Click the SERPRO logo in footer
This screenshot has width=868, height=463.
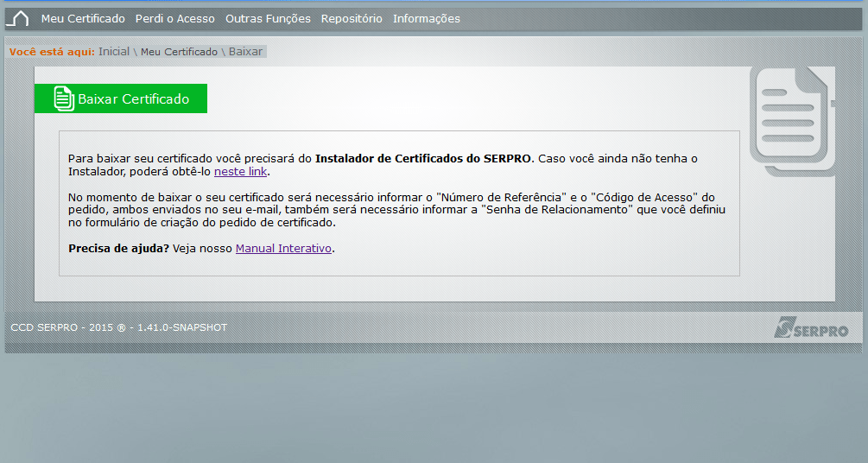(811, 327)
